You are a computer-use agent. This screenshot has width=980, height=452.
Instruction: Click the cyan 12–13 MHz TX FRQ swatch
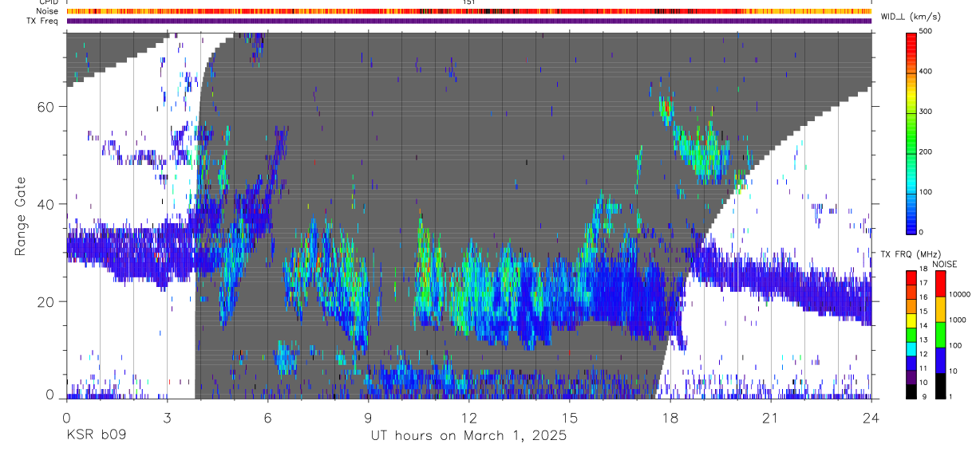[x=911, y=348]
